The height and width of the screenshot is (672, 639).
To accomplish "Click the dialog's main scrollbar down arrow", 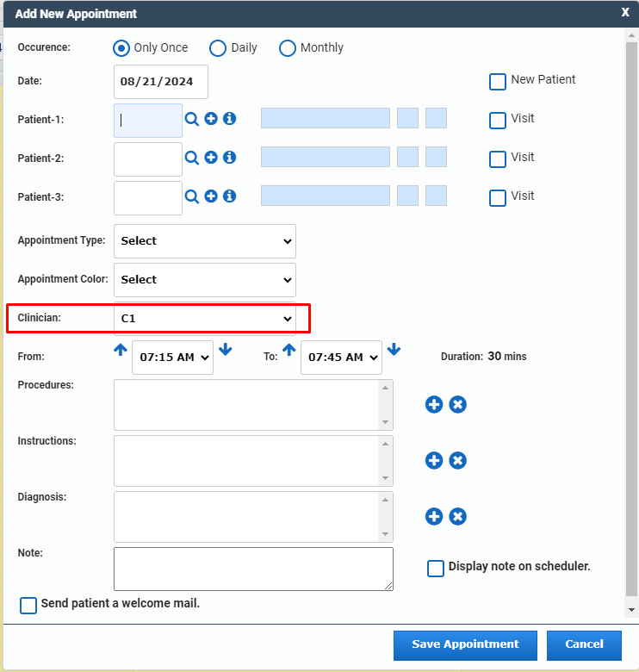I will tap(631, 610).
